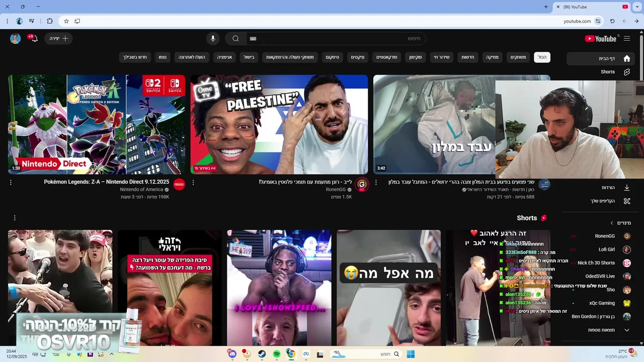Select the אנימציה filter chip
This screenshot has height=362, width=644.
pyautogui.click(x=224, y=57)
